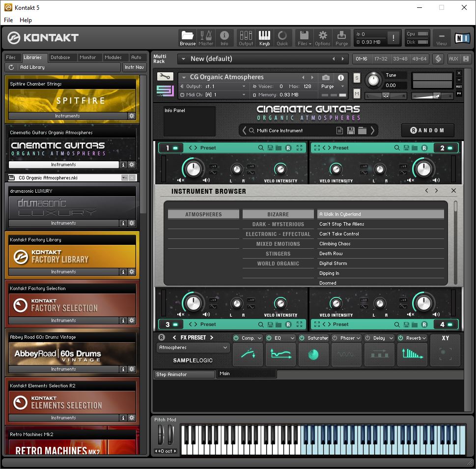Viewport: 476px width, 469px height.
Task: Switch to the Modules tab
Action: [x=113, y=58]
